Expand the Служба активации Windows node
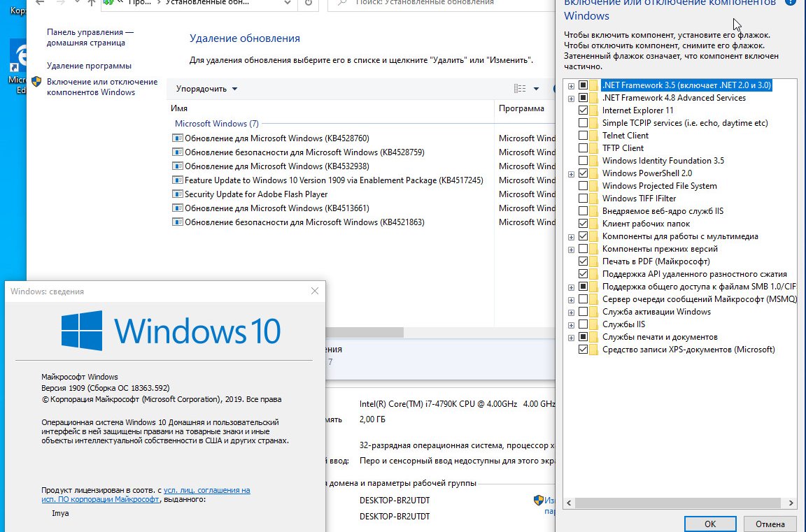The height and width of the screenshot is (532, 806). point(571,312)
